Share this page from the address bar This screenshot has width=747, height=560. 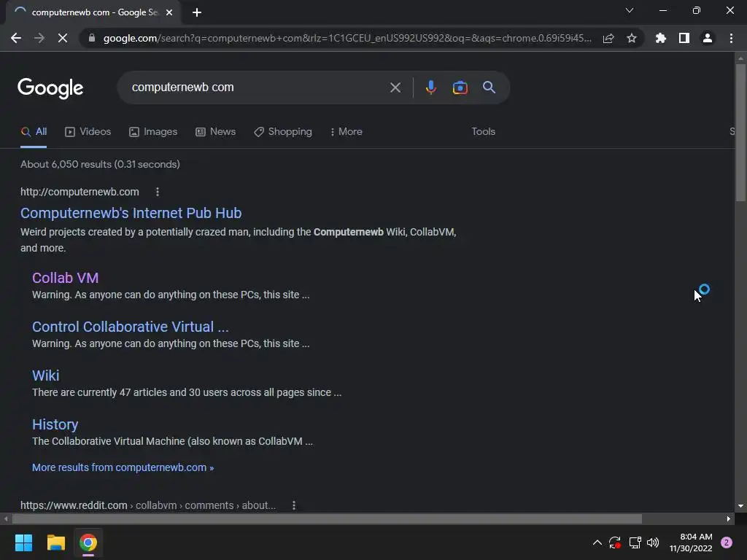click(x=608, y=38)
